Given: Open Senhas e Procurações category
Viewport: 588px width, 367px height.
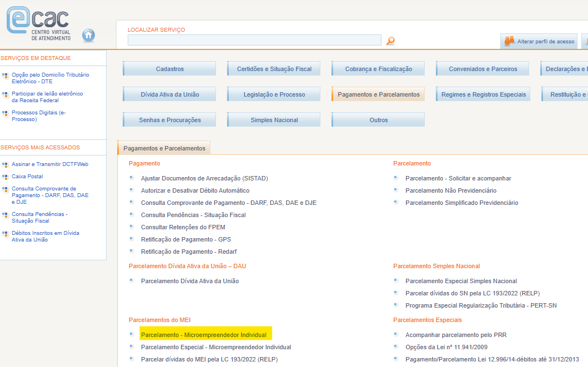Looking at the screenshot, I should 169,119.
